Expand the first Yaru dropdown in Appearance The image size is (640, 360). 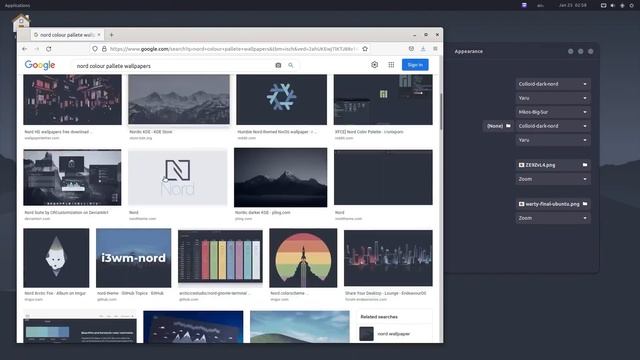click(x=553, y=98)
